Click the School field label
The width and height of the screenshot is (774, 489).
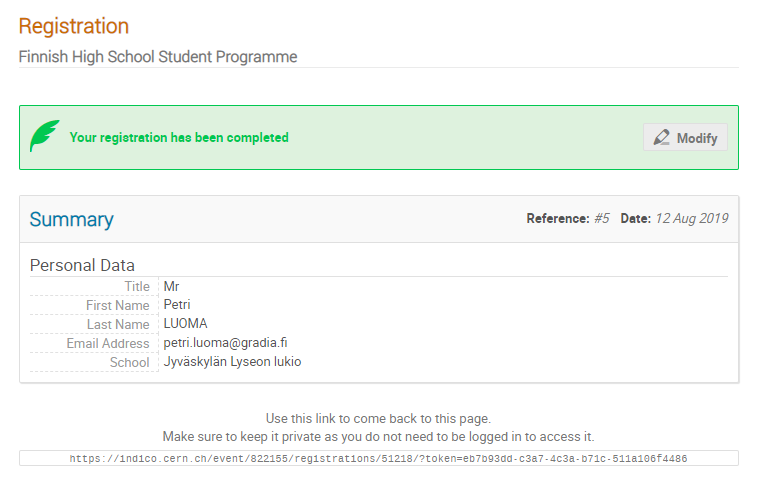coord(129,363)
